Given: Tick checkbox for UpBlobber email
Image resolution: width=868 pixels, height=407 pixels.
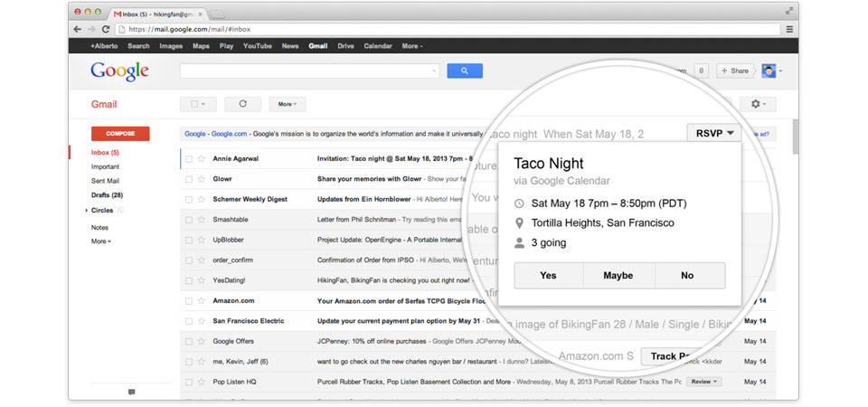Looking at the screenshot, I should pyautogui.click(x=189, y=240).
